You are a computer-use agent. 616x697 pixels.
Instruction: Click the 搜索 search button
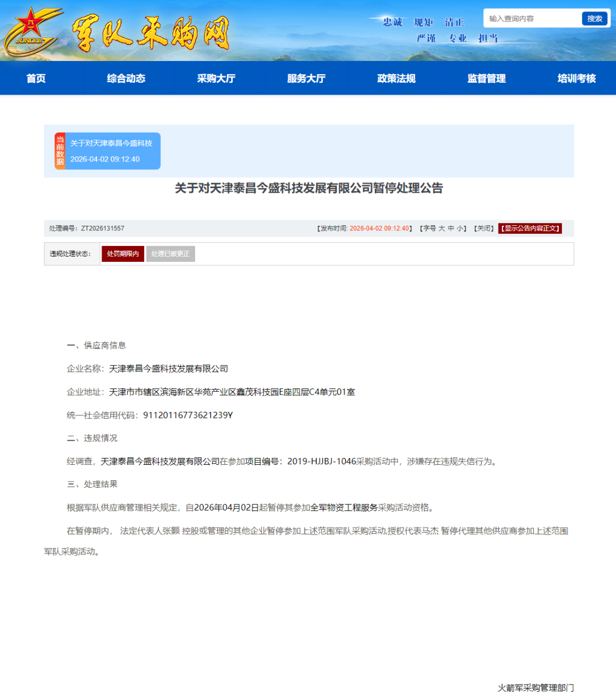pos(595,18)
